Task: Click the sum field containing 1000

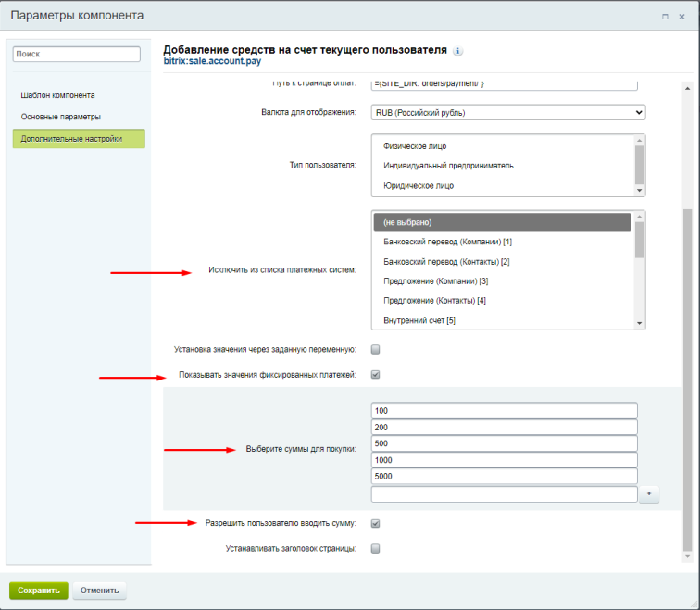Action: pyautogui.click(x=504, y=460)
